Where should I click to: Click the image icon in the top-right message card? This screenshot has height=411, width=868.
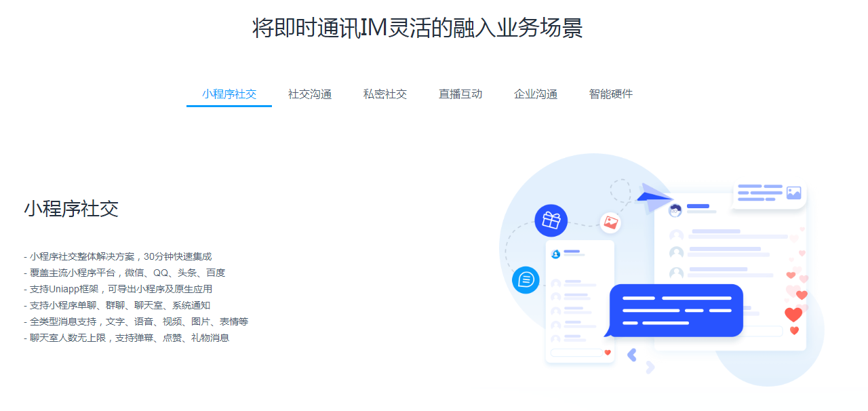(x=793, y=193)
